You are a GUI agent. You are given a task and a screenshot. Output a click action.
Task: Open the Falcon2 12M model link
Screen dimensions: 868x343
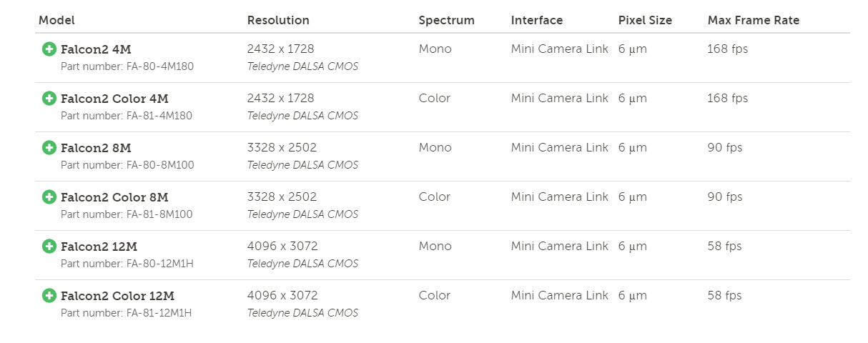click(99, 247)
